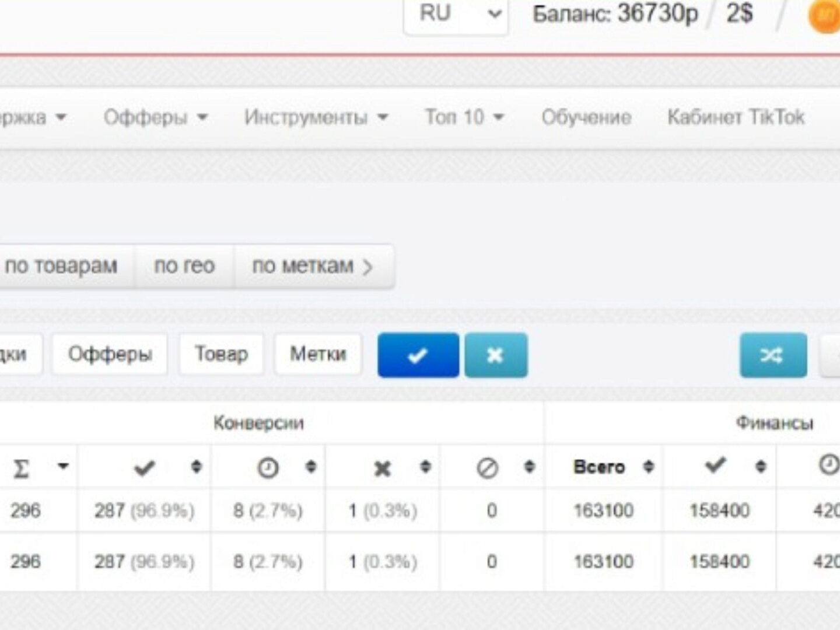Click the shuffle arrows button
This screenshot has height=630, width=840.
point(773,355)
